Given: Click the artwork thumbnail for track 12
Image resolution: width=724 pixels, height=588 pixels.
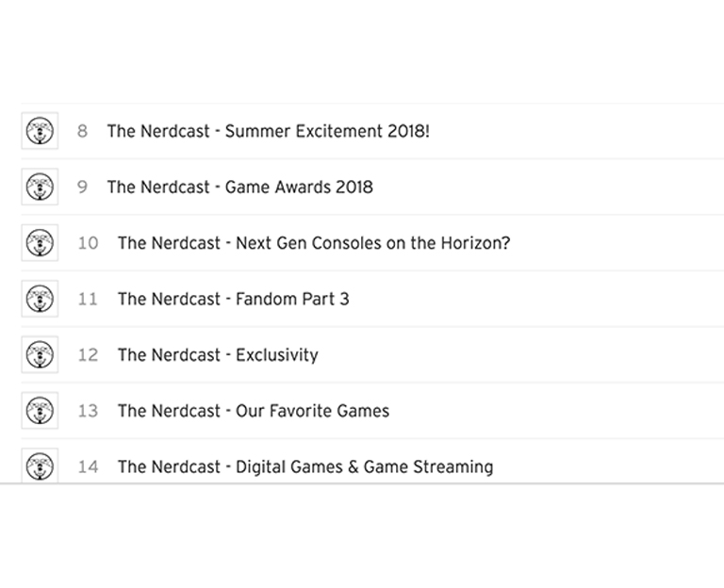Looking at the screenshot, I should 40,354.
